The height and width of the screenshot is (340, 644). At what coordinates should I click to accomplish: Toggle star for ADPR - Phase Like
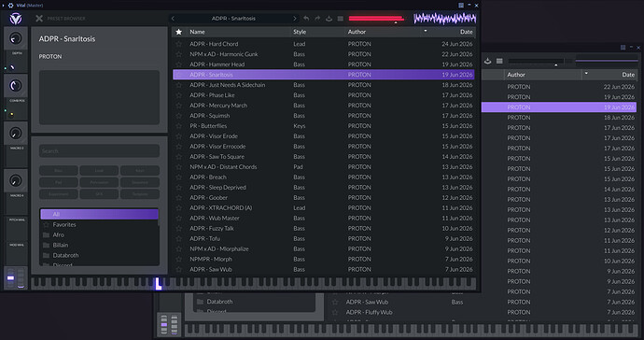tap(178, 95)
